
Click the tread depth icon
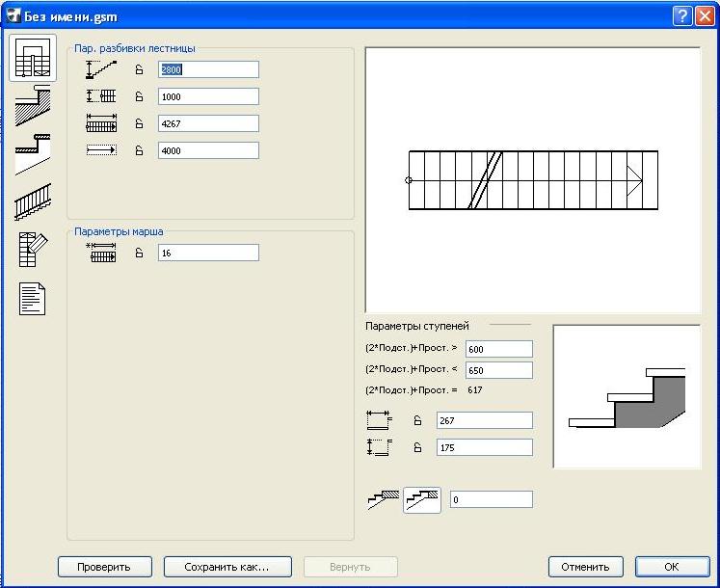380,420
